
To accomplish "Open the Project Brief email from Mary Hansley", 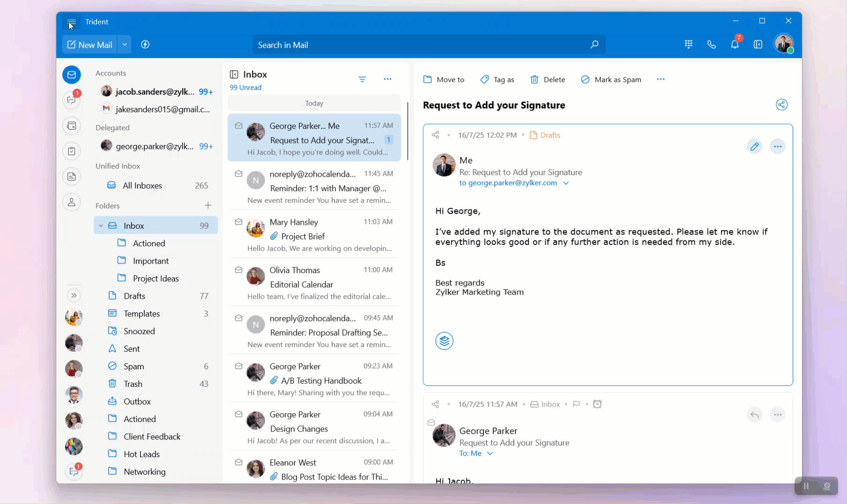I will pyautogui.click(x=314, y=234).
